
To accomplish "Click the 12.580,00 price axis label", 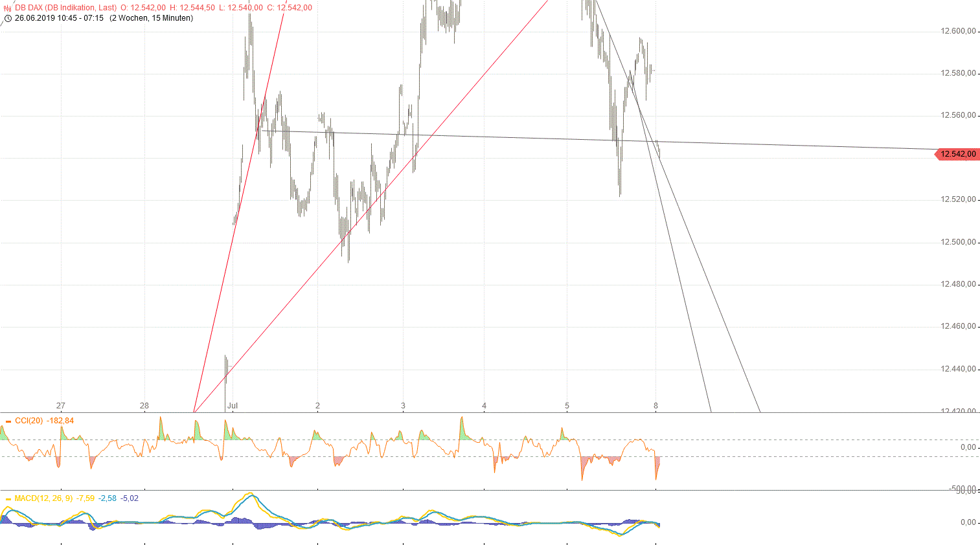I will tap(958, 73).
